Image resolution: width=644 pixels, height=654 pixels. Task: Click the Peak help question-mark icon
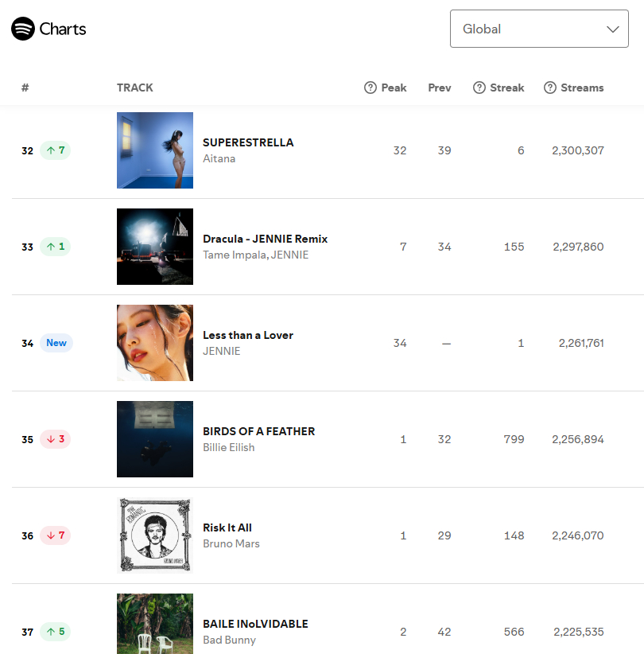click(370, 88)
